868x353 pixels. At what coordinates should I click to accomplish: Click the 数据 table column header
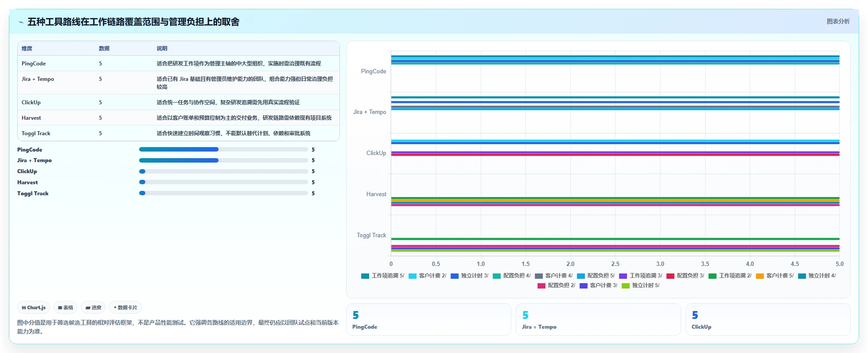pyautogui.click(x=104, y=49)
